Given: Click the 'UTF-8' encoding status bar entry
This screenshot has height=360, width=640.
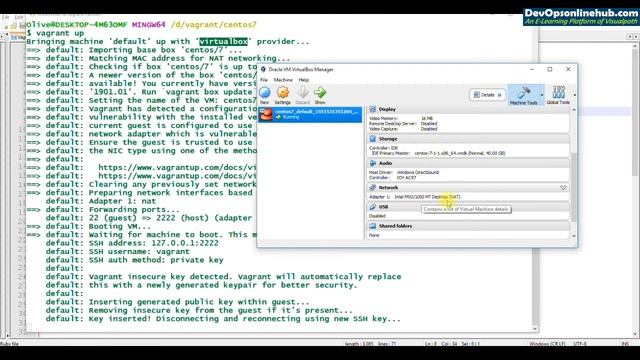Looking at the screenshot, I should coord(580,344).
